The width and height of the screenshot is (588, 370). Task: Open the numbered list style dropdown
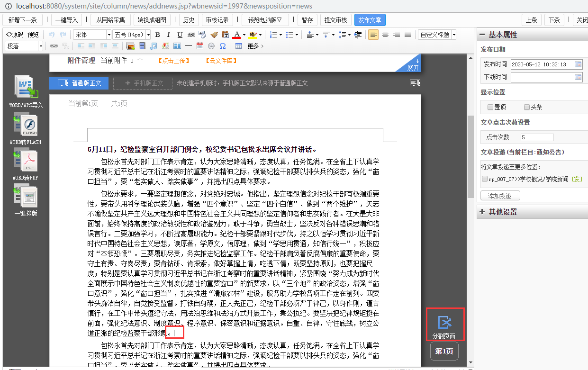[x=281, y=35]
